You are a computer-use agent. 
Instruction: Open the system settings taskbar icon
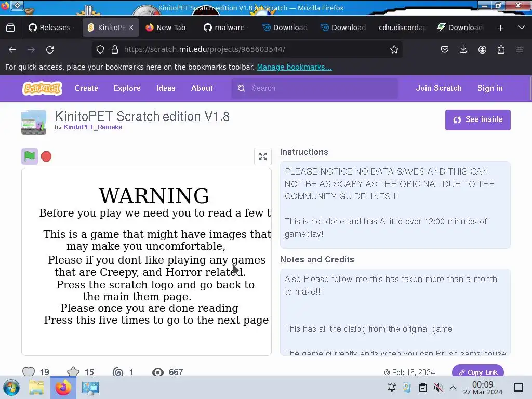coord(90,388)
